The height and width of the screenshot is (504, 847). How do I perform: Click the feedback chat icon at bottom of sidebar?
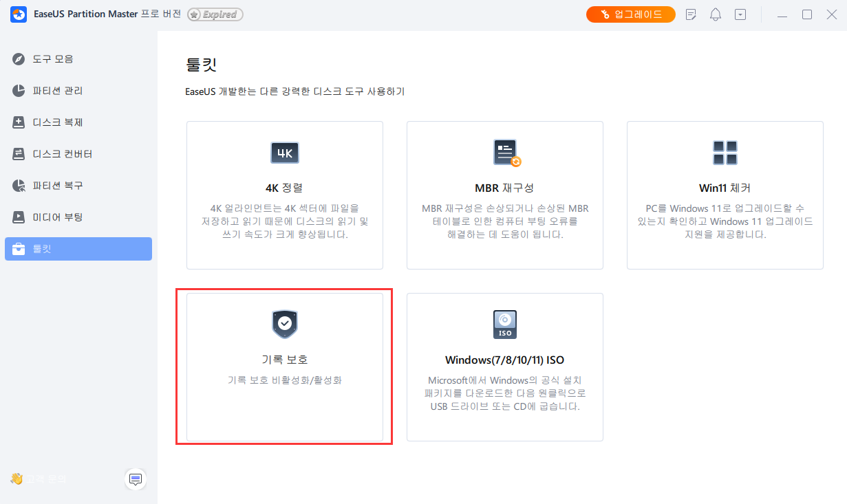(136, 479)
